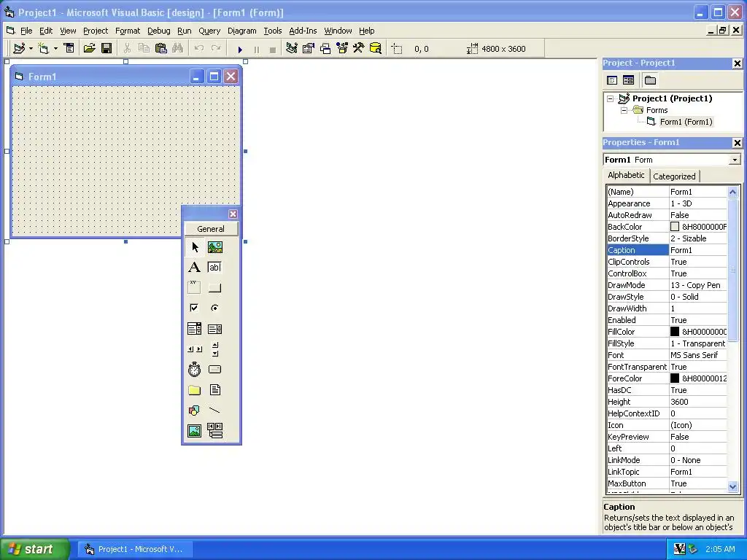
Task: Collapse the Project1 (Project1) tree node
Action: [x=610, y=99]
